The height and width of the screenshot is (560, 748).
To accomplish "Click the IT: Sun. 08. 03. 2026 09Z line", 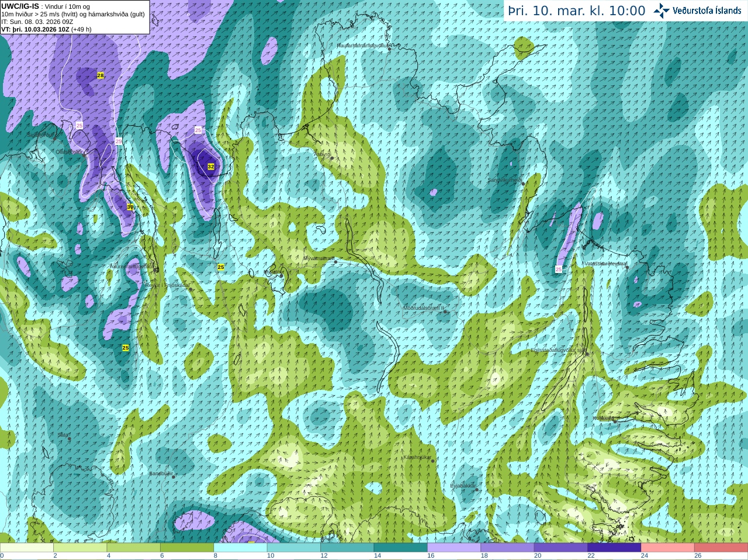I will coord(37,22).
